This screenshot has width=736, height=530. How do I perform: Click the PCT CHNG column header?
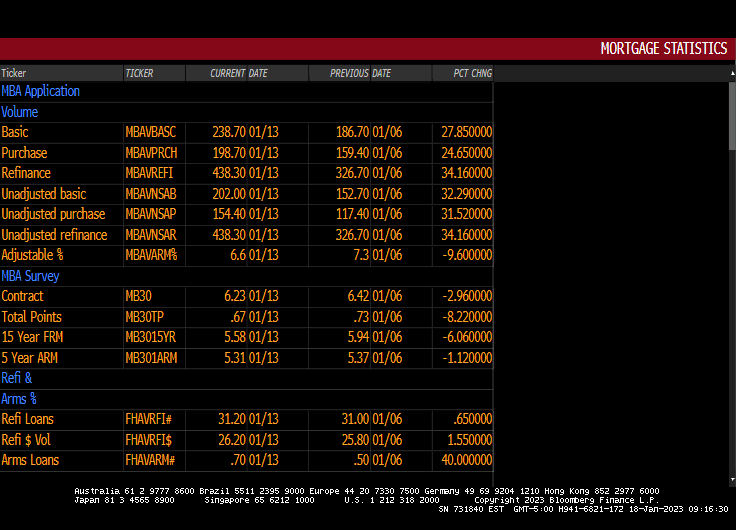(472, 73)
